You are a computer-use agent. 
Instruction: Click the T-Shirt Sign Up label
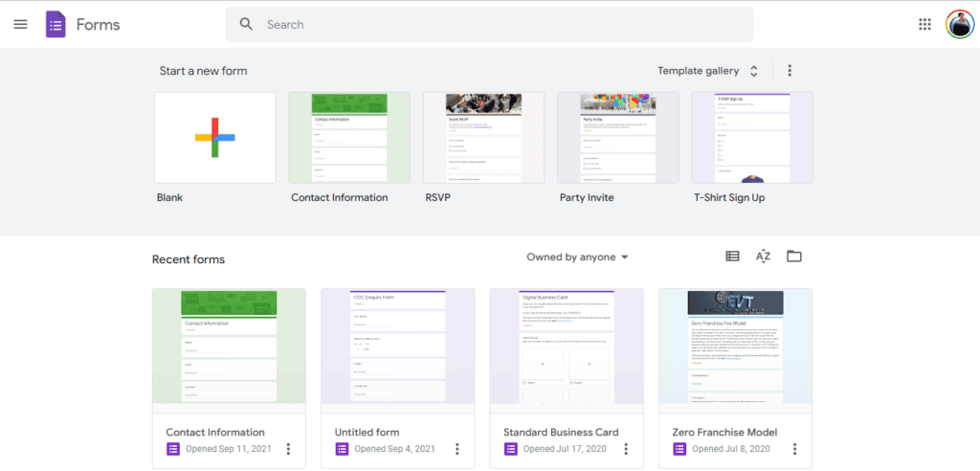(729, 197)
